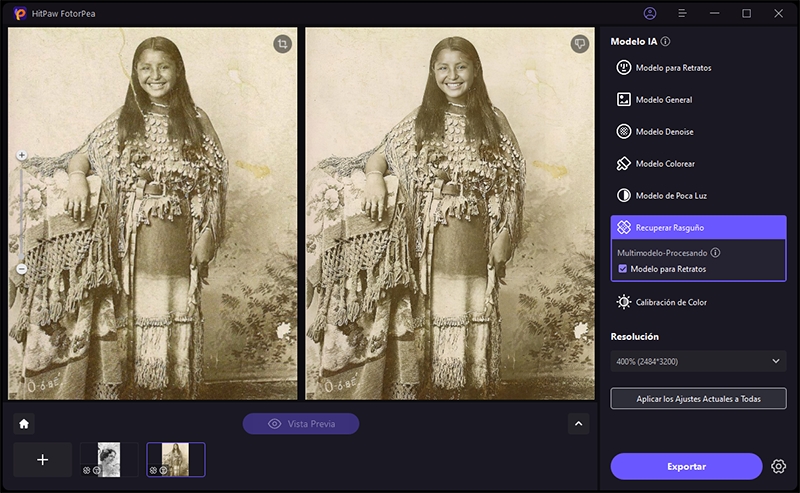Viewport: 800px width, 493px height.
Task: Select Modelo Colorear model
Action: tap(698, 164)
